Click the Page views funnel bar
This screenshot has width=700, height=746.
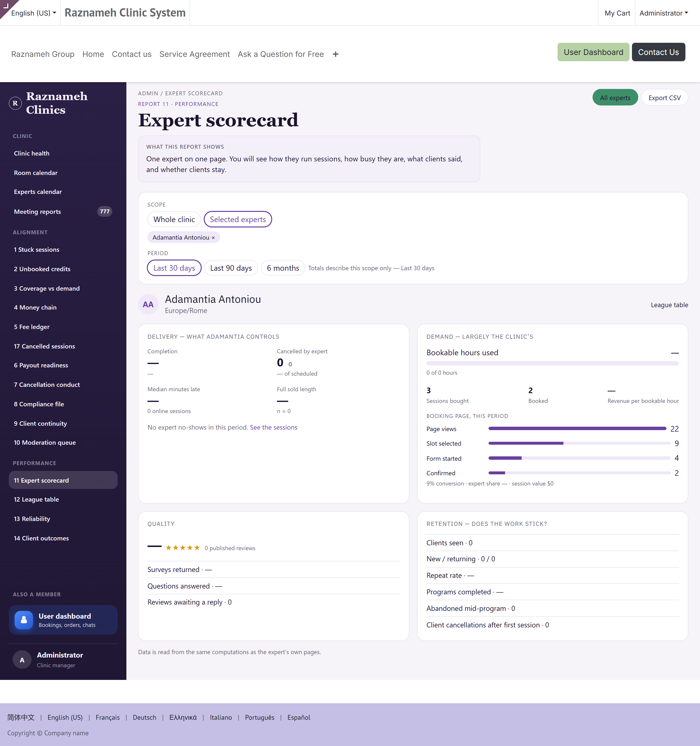point(577,429)
